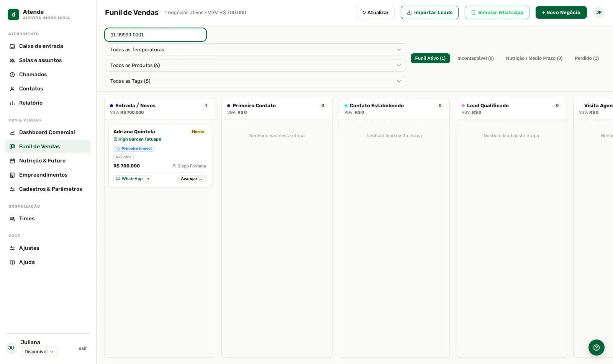The image size is (613, 364).
Task: Open Contatos person icon
Action: click(12, 89)
